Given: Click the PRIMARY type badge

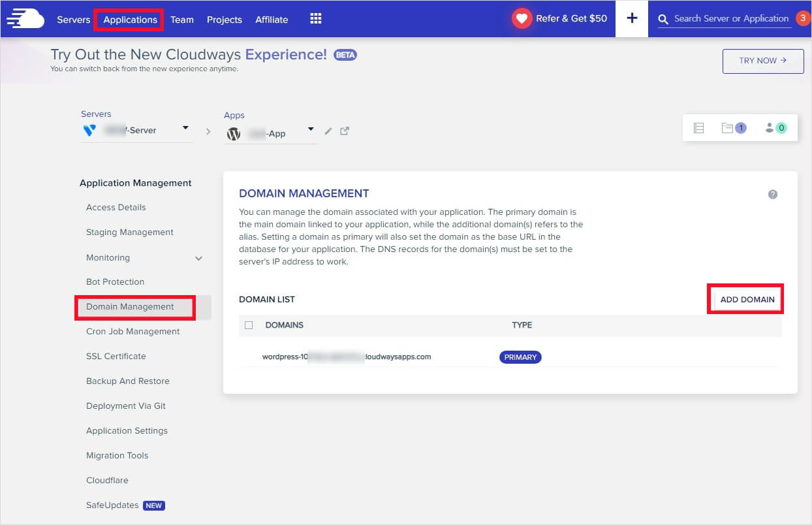Looking at the screenshot, I should [520, 357].
